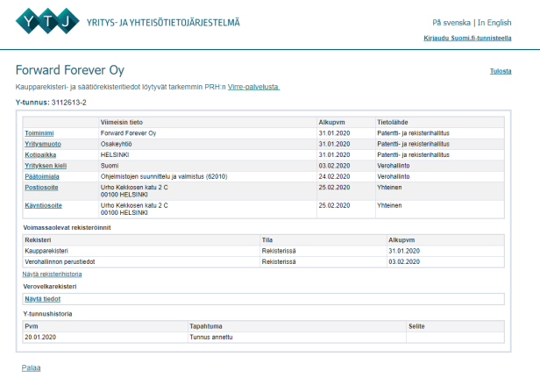Click the Y-tunnushistoria section heading
The image size is (540, 392).
(47, 314)
